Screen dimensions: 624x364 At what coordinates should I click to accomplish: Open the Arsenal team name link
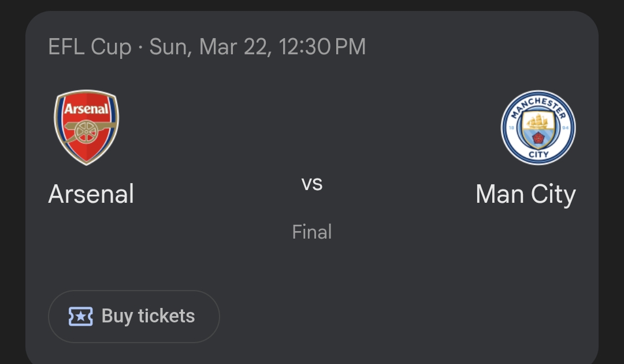pos(91,194)
